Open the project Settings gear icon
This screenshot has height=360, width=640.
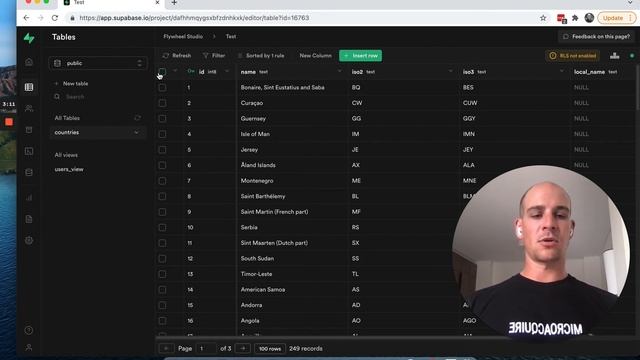tap(29, 240)
